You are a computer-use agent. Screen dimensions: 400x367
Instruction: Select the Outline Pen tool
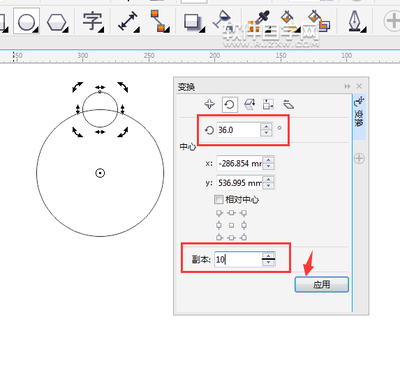pyautogui.click(x=355, y=21)
